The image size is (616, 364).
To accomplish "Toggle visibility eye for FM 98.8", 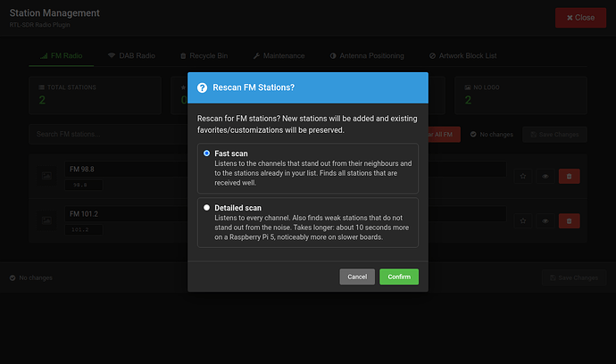I will click(545, 177).
